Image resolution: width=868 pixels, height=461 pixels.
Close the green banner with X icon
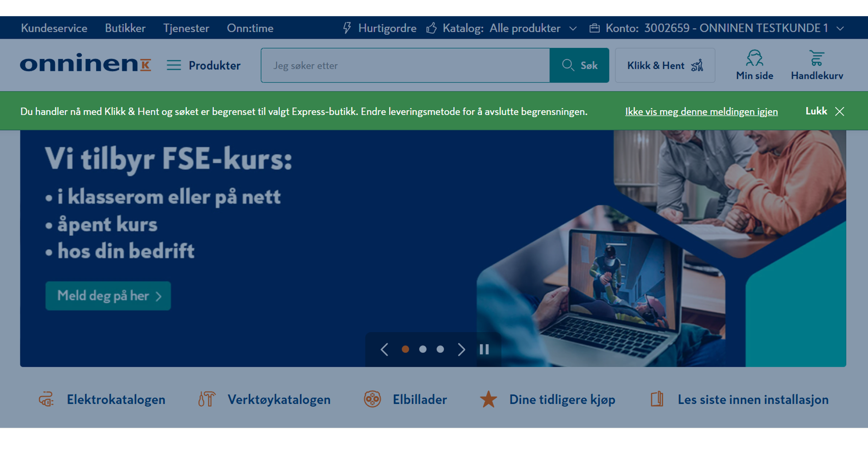pos(839,111)
